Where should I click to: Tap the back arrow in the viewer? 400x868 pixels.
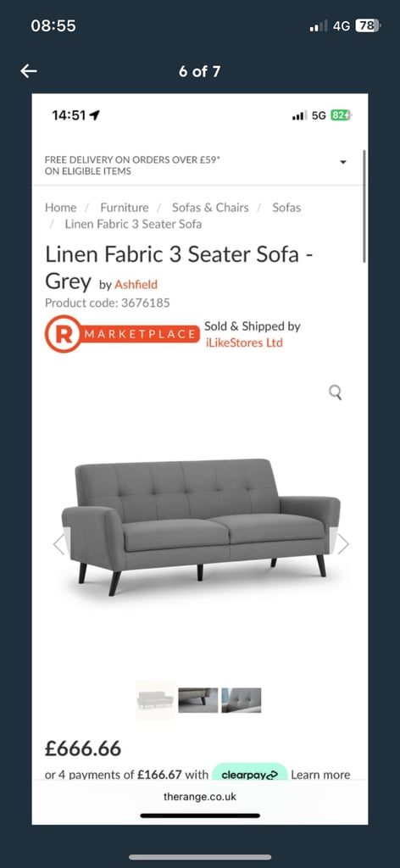tap(29, 71)
